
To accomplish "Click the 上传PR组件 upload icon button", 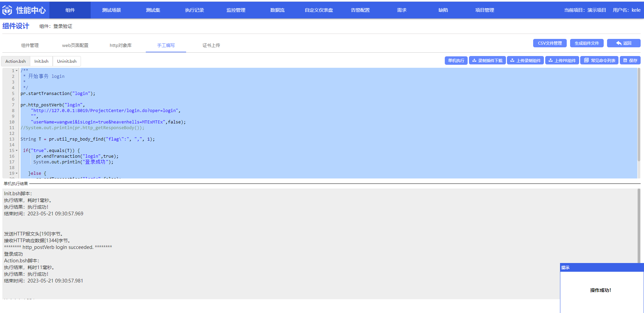I will [x=562, y=60].
